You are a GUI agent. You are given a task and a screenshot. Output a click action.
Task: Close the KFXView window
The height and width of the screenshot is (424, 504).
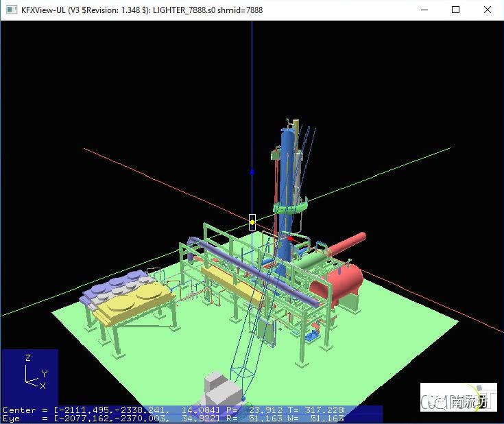tap(488, 10)
